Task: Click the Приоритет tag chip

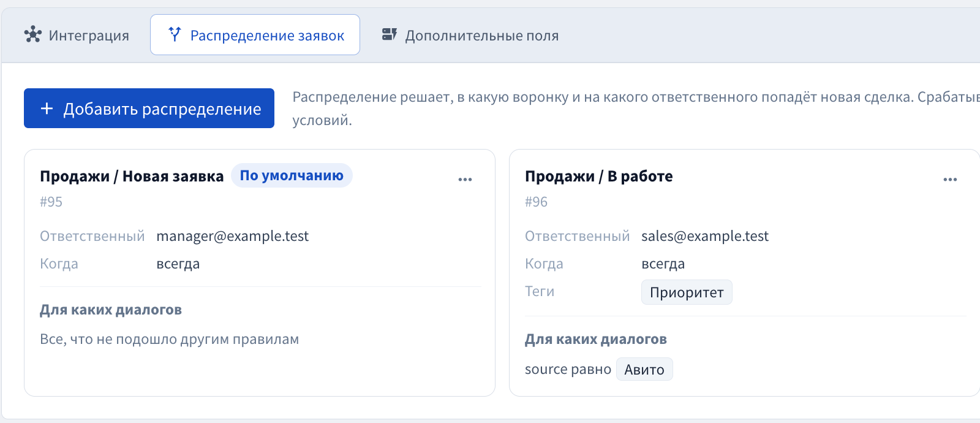Action: tap(687, 292)
